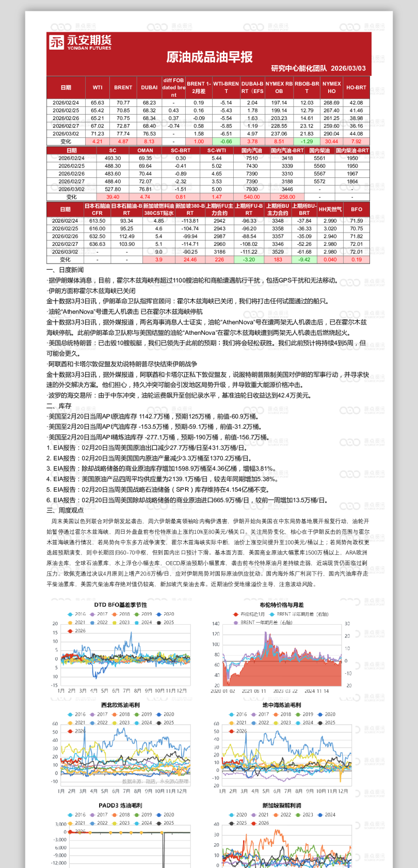Image resolution: width=418 pixels, height=868 pixels.
Task: Click the date text 研究中心能化团队 2026/03/03
Action: [x=318, y=68]
